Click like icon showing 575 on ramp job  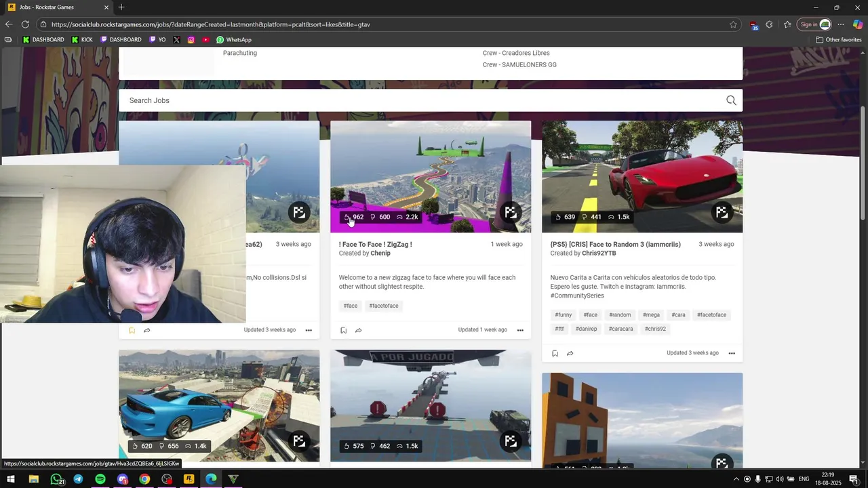tap(347, 446)
